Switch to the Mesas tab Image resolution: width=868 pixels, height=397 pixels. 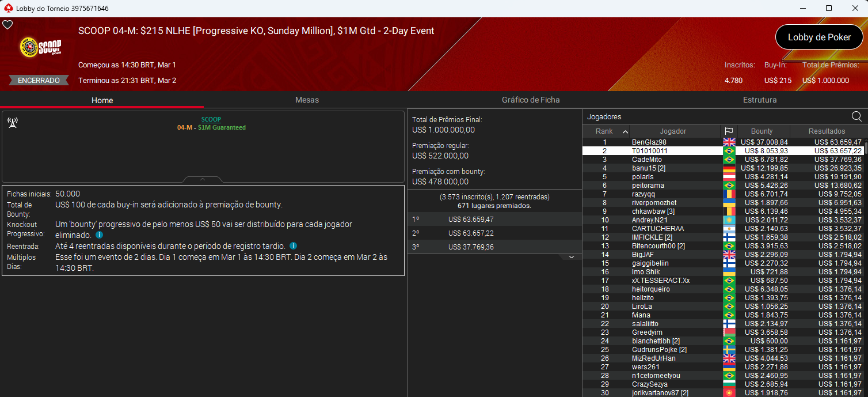pos(307,100)
